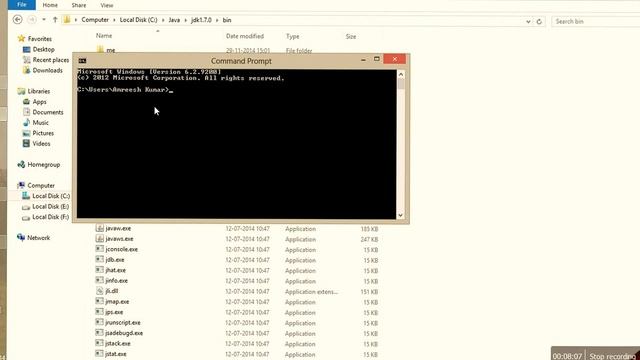Select Network in navigation pane
640x360 pixels.
(x=38, y=238)
